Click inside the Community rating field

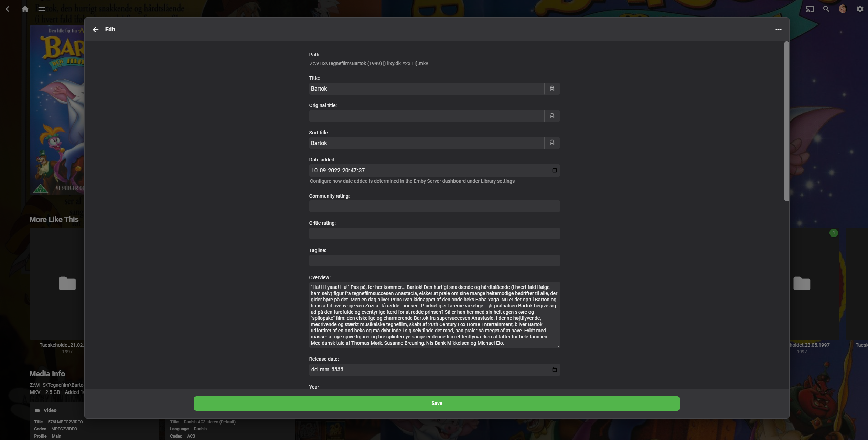(434, 206)
